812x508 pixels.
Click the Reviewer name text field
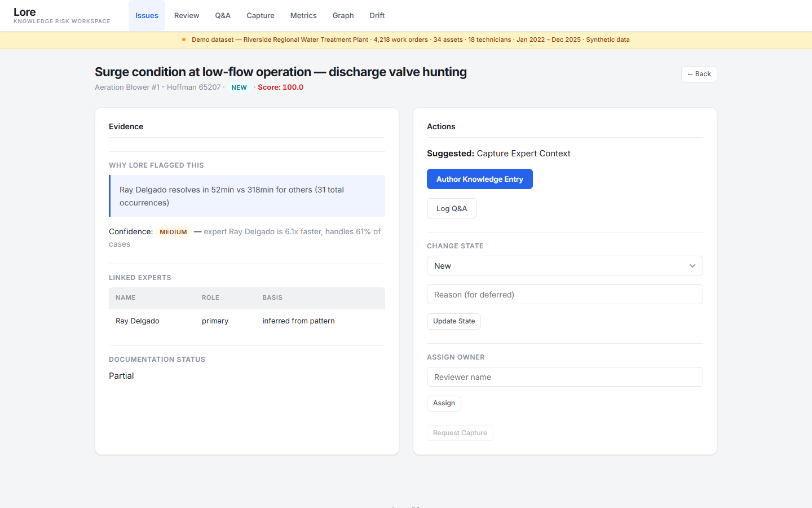coord(564,376)
